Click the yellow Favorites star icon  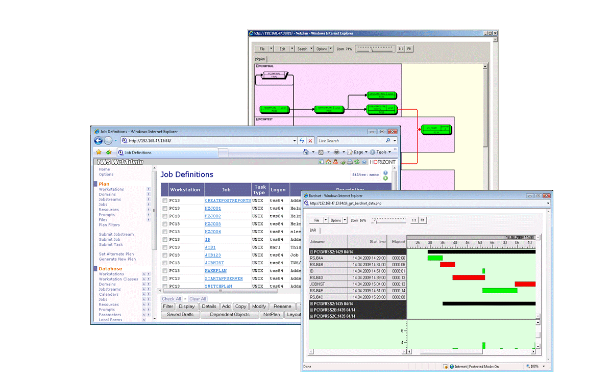tap(99, 152)
